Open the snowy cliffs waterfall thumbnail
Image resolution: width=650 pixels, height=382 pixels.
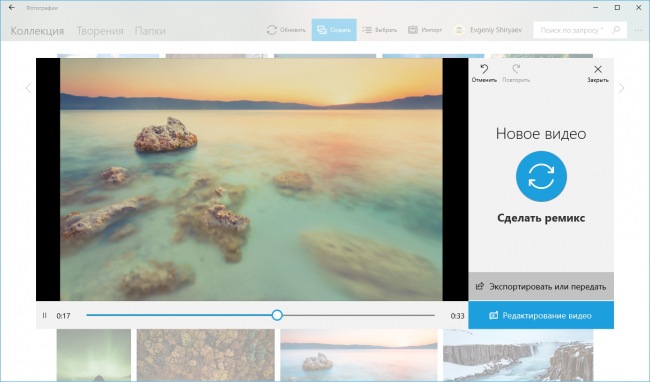coord(518,355)
